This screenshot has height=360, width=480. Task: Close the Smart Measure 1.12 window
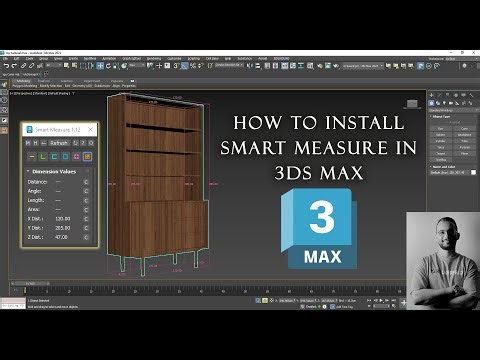(90, 129)
